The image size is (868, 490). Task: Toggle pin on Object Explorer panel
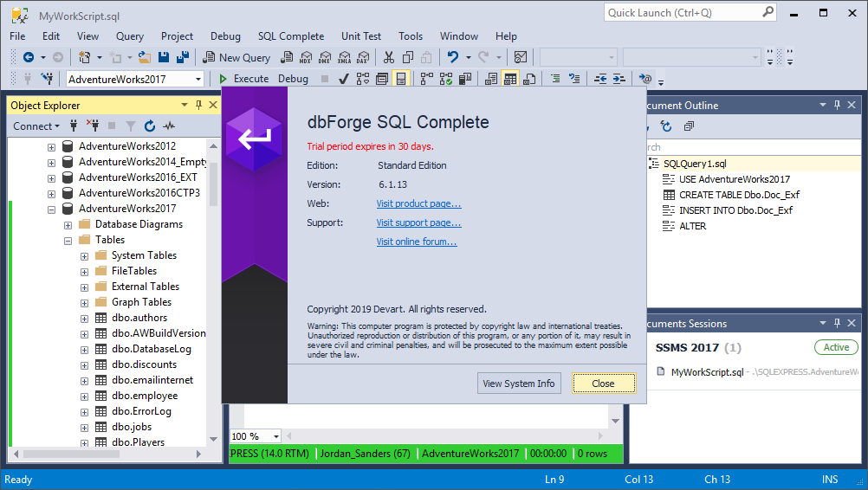[198, 105]
